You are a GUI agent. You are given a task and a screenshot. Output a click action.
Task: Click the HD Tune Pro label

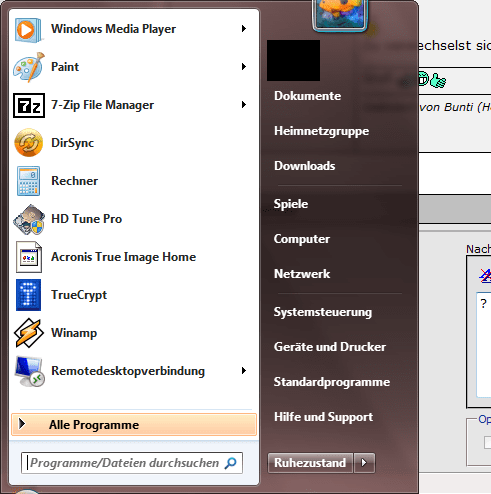point(86,219)
